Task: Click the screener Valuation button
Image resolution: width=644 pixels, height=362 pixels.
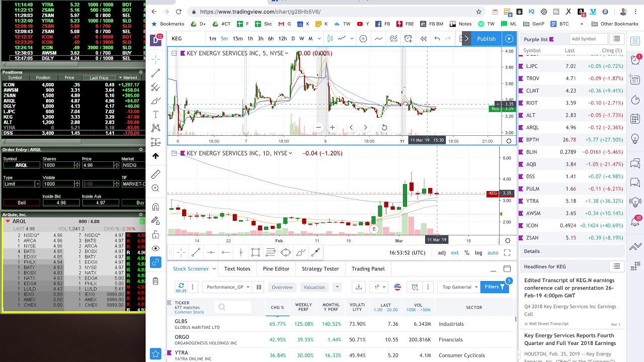Action: click(x=314, y=287)
